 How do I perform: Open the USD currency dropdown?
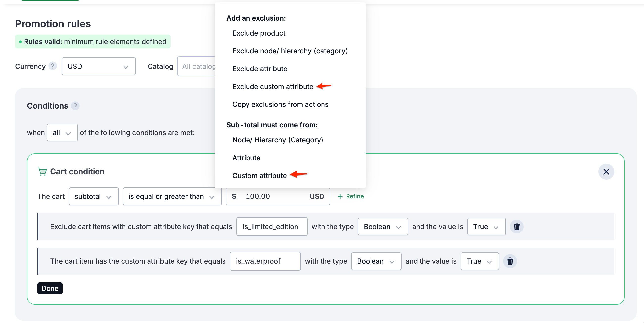click(99, 66)
